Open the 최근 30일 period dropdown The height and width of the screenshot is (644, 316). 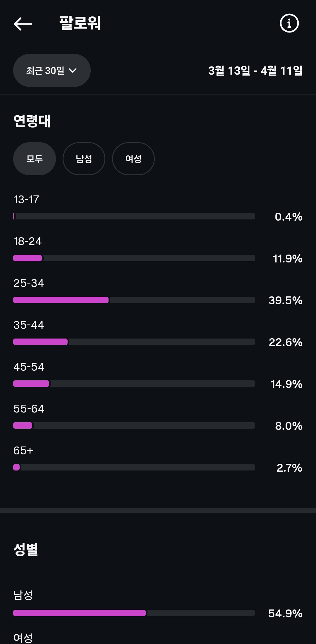tap(52, 71)
